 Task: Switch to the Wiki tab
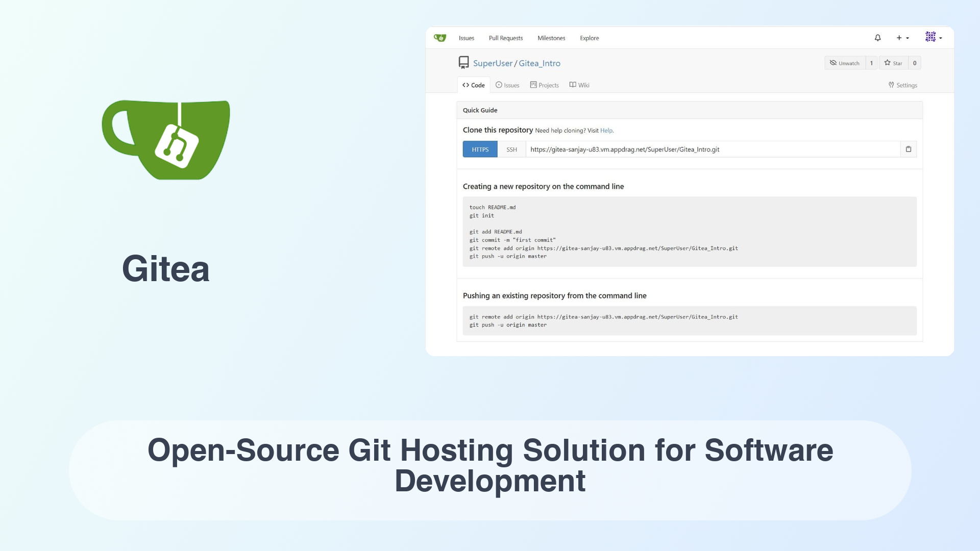click(x=579, y=85)
